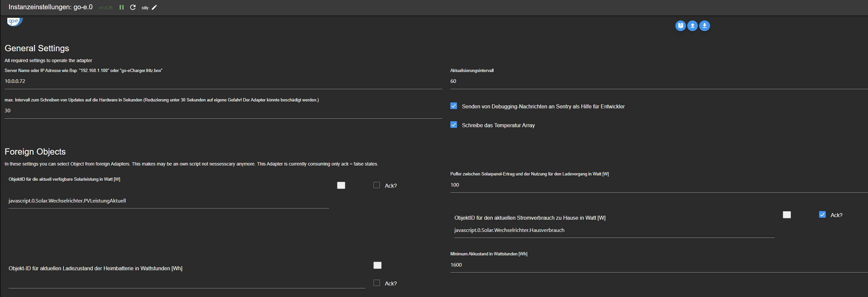Viewport: 868px width, 297px height.
Task: Tick Ack checkbox for Heimbatterie Ladezustand
Action: (x=377, y=283)
